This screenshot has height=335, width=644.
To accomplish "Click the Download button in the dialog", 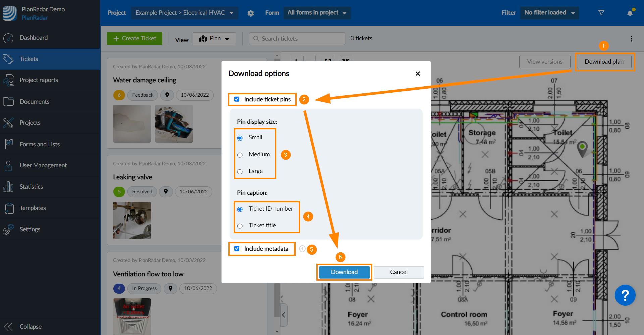I will point(344,272).
